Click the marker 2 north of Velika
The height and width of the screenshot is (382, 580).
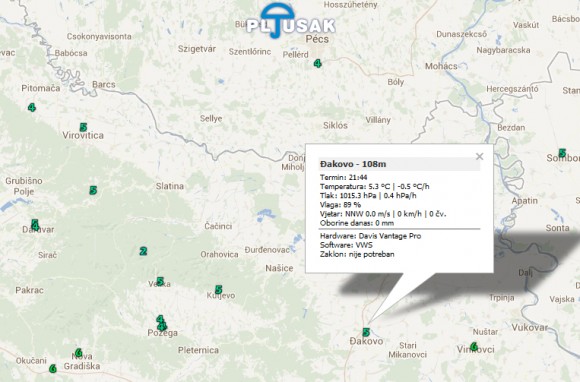pos(143,251)
